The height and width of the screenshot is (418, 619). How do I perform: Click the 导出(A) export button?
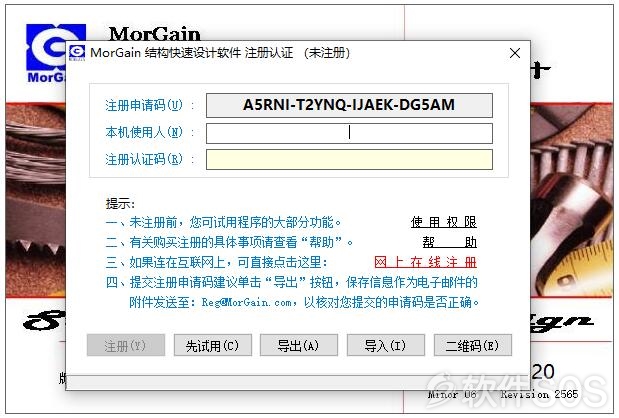298,345
